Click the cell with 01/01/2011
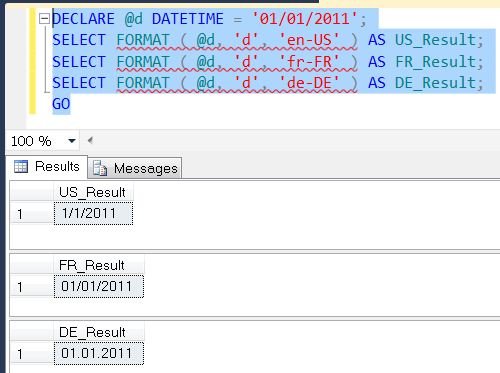500x373 pixels. tap(99, 286)
